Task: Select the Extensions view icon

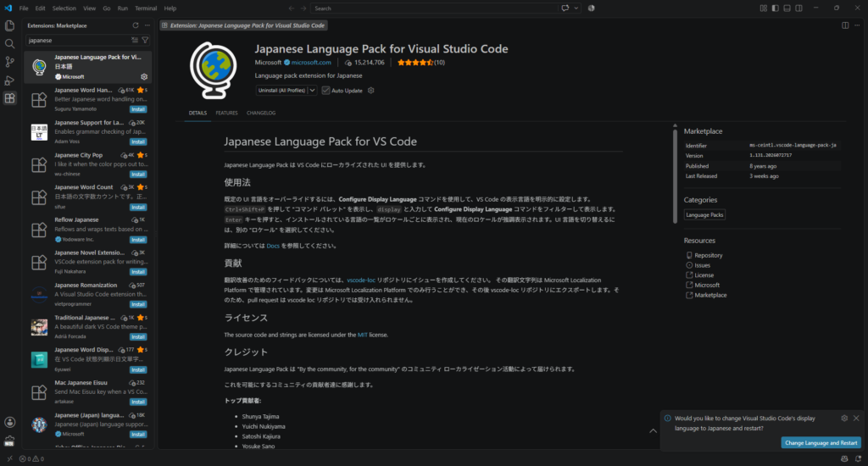Action: click(x=9, y=98)
